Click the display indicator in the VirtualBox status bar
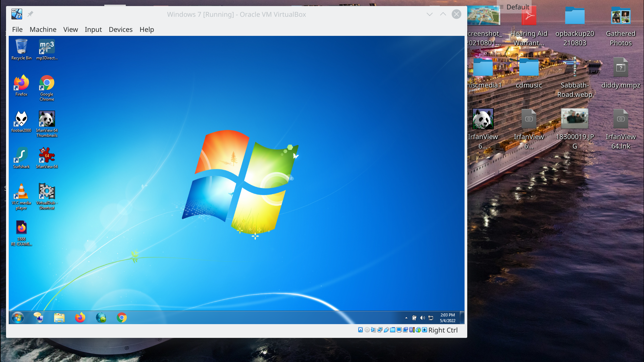This screenshot has height=362, width=644. tap(399, 330)
